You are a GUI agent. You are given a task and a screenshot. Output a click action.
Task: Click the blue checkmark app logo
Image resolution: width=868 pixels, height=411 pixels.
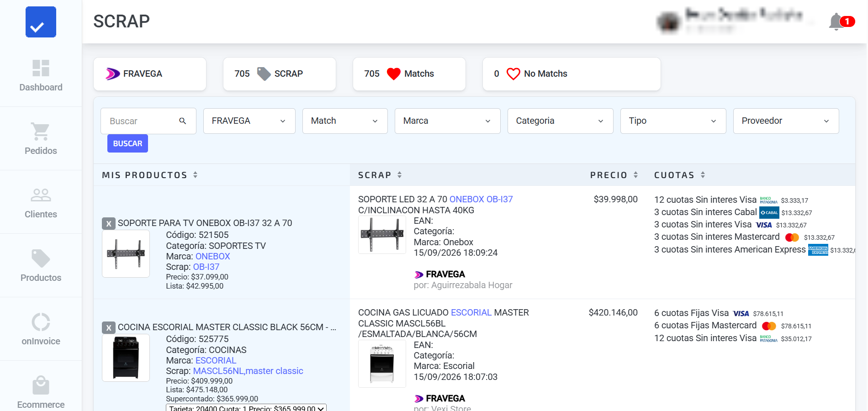41,22
